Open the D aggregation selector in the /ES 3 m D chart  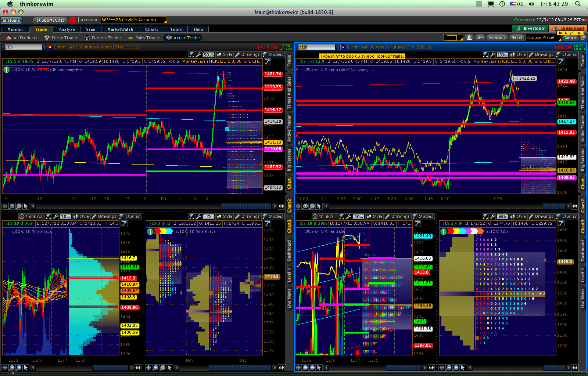209,217
